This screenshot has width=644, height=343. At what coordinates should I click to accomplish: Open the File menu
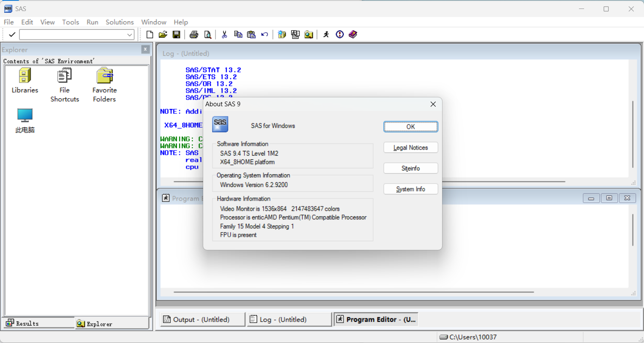pyautogui.click(x=9, y=22)
